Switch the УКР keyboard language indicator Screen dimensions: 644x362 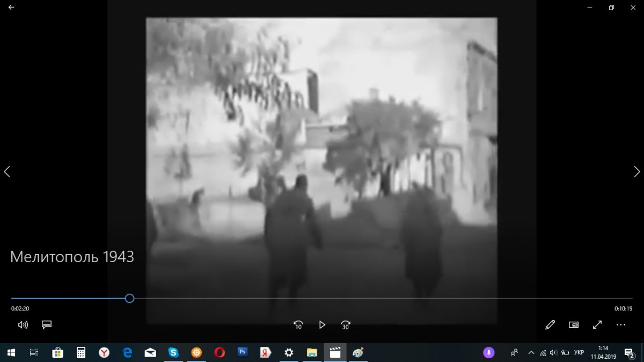pyautogui.click(x=579, y=353)
